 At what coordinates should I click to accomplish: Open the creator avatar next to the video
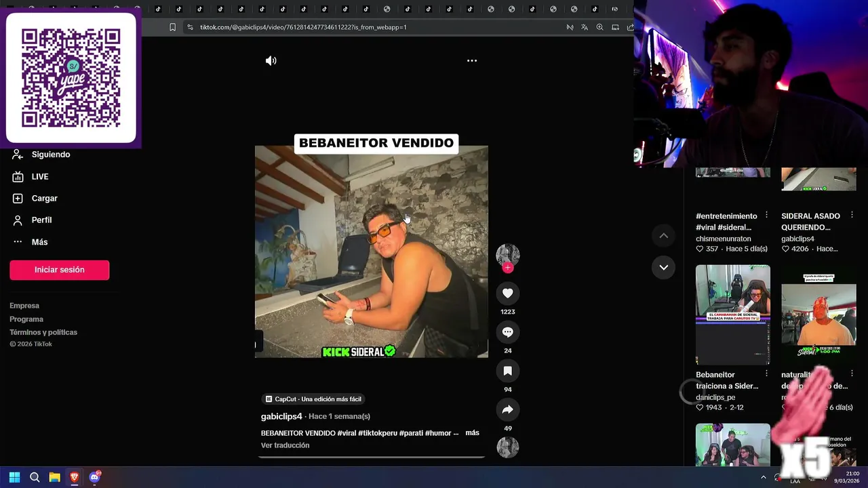point(507,255)
